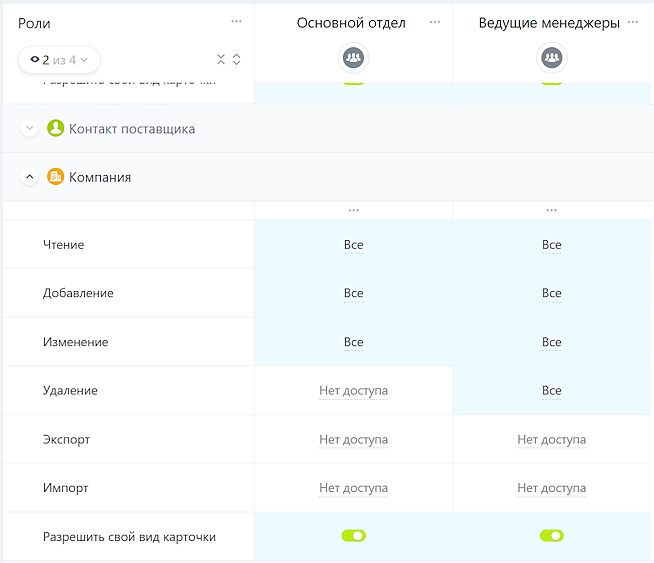Set Удаление access for Основной отдел

[353, 391]
